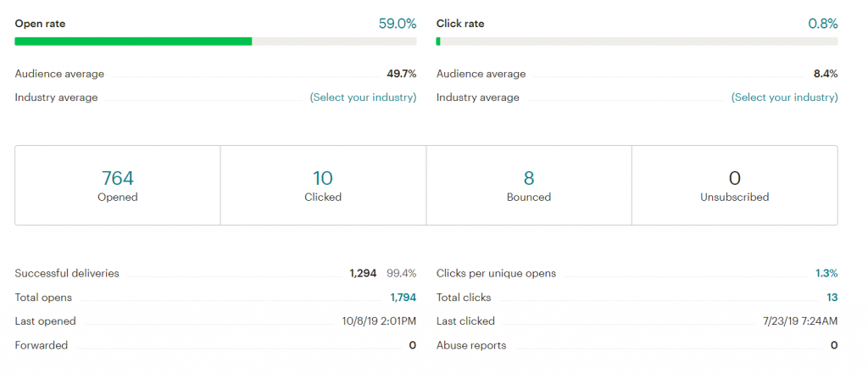Click the Last clicked date 7/23/19
The image size is (868, 379).
[x=800, y=321]
